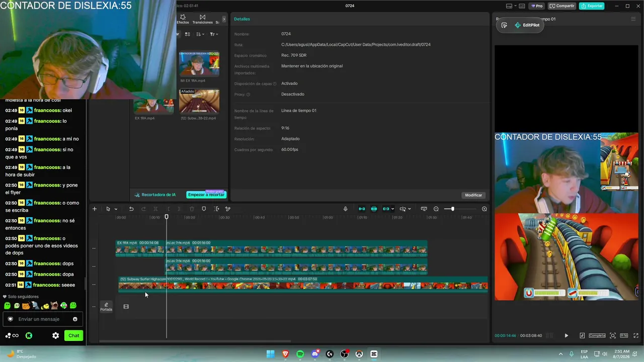Click the timeline horizontal scrollbar
644x362 pixels.
point(195,341)
